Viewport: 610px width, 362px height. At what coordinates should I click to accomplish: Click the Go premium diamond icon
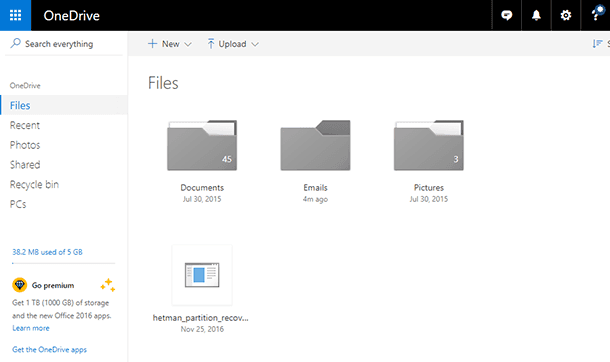pos(19,285)
